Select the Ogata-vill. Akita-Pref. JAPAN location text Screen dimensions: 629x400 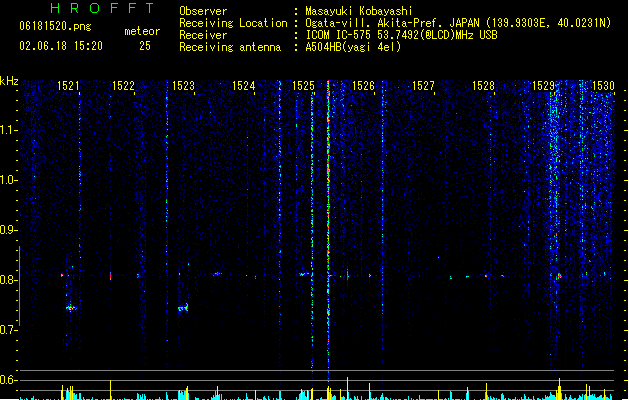[458, 23]
